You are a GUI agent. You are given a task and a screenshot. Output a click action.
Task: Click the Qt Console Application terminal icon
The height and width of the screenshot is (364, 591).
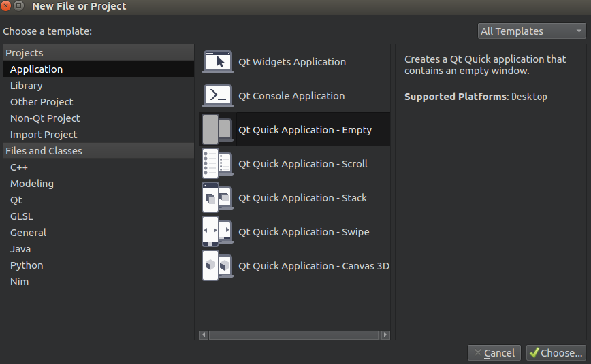tap(218, 96)
